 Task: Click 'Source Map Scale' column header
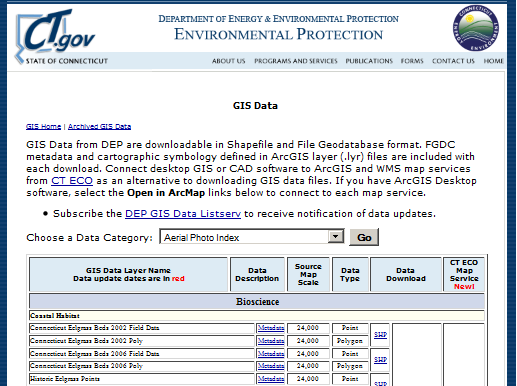click(308, 274)
